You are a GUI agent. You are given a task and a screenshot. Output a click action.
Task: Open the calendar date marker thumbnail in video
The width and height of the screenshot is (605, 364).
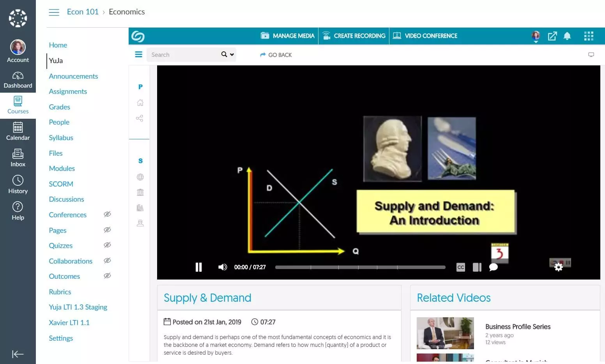pyautogui.click(x=500, y=253)
